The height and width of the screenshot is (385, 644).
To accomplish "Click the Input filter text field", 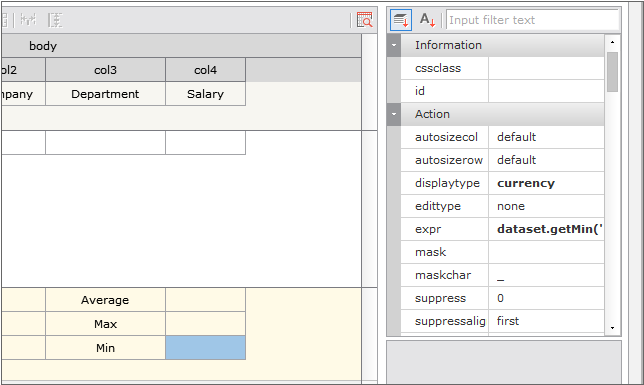I will (x=532, y=20).
